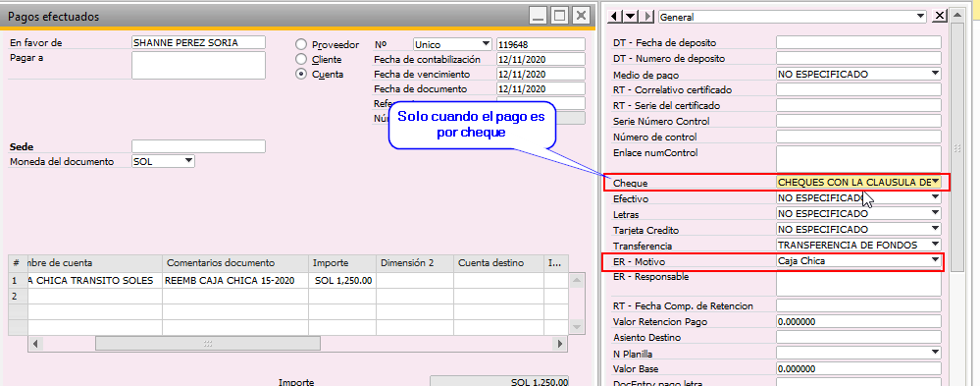980x386 pixels.
Task: Open the Transferencia dropdown
Action: pyautogui.click(x=858, y=245)
